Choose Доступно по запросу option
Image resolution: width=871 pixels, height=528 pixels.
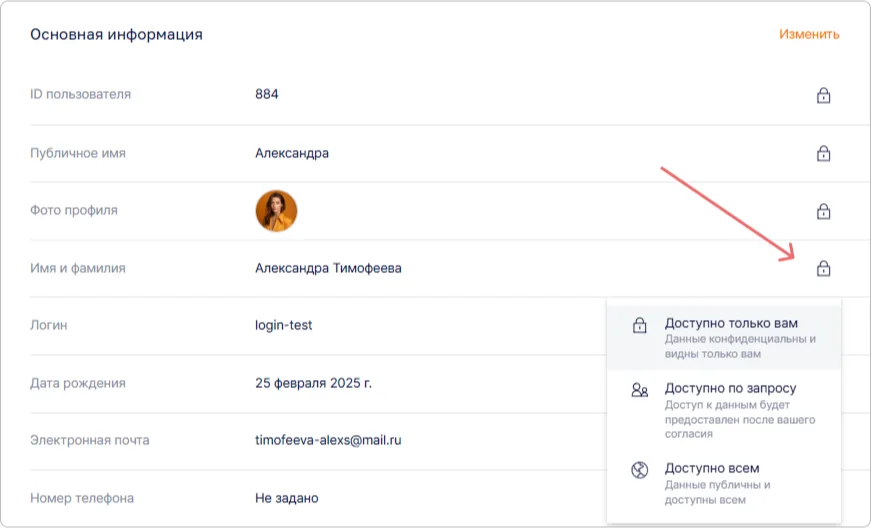(724, 410)
